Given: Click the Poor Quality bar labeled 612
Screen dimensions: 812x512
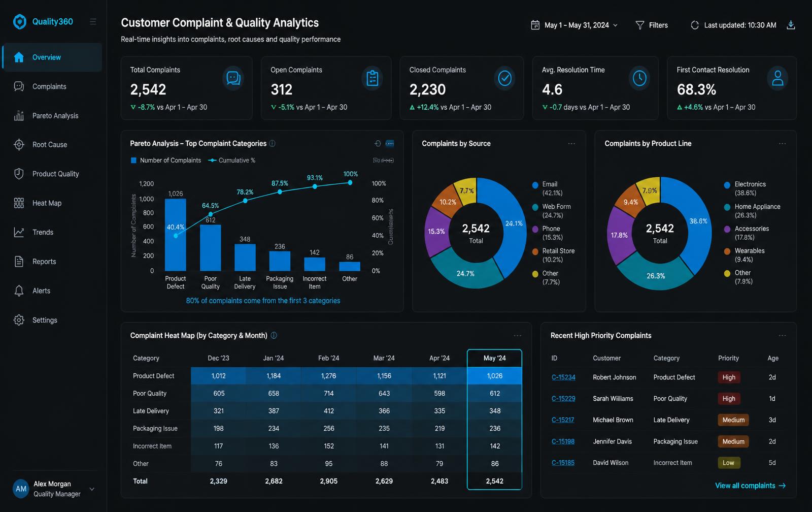Looking at the screenshot, I should click(x=210, y=248).
